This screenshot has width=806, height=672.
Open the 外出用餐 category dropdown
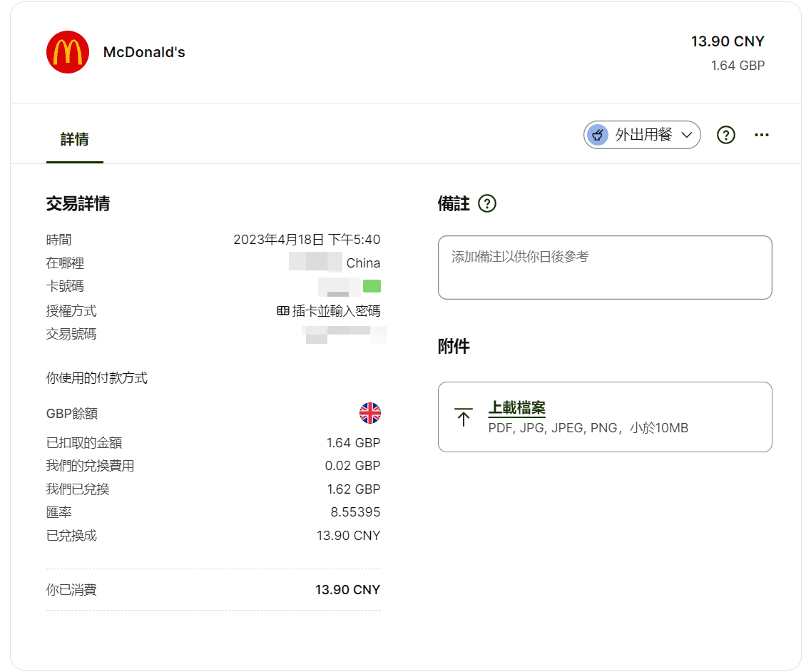pyautogui.click(x=641, y=135)
